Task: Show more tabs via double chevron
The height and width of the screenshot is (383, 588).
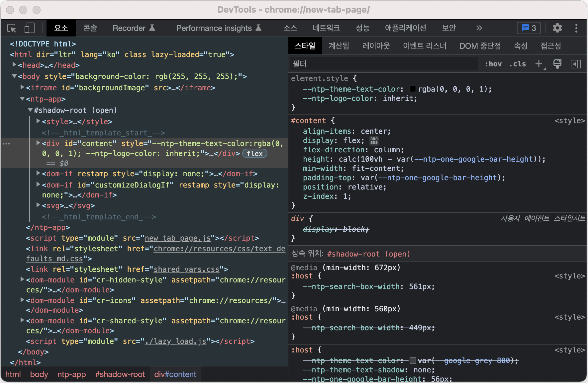Action: (479, 28)
